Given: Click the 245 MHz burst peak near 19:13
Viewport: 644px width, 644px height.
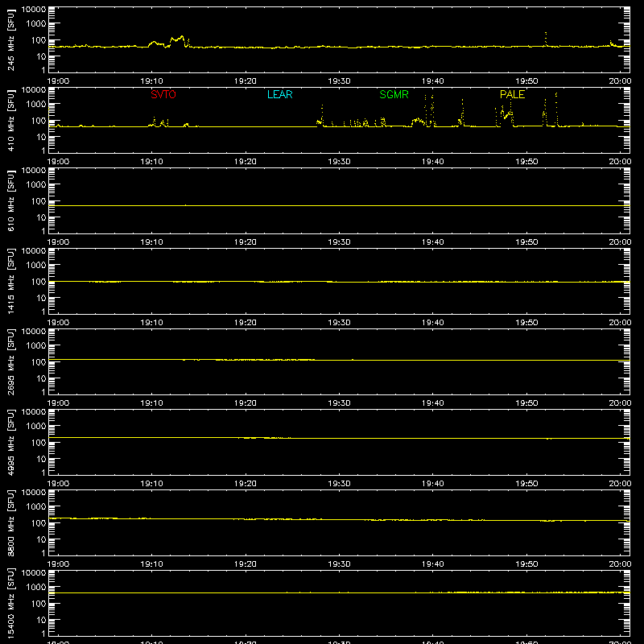Looking at the screenshot, I should (x=182, y=36).
